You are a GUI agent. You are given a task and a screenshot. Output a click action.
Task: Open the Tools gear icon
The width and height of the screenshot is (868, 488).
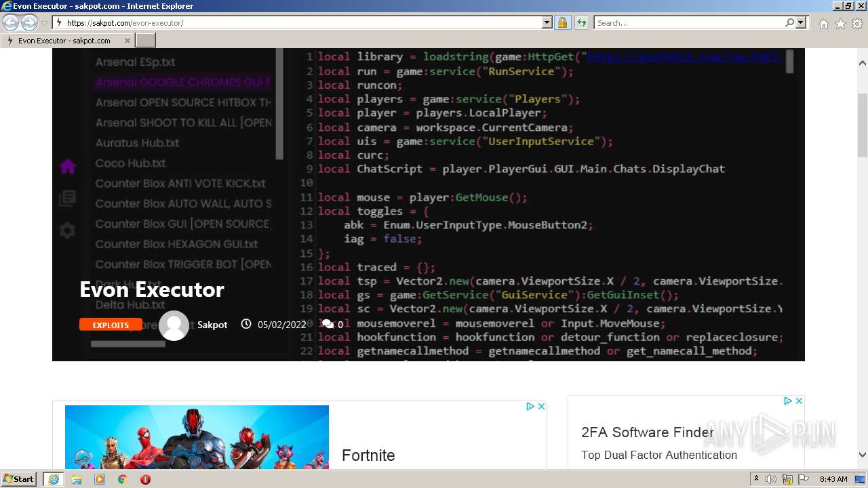pyautogui.click(x=857, y=24)
